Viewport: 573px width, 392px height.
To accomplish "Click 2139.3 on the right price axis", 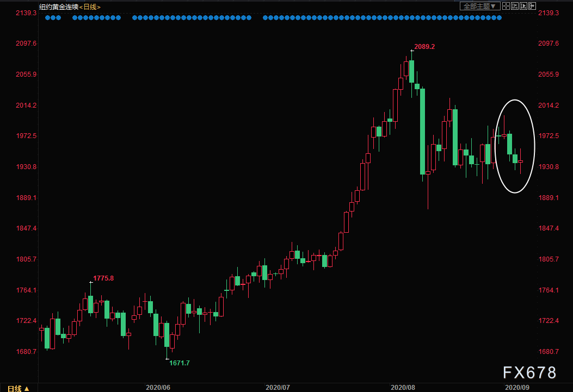I will tap(549, 13).
